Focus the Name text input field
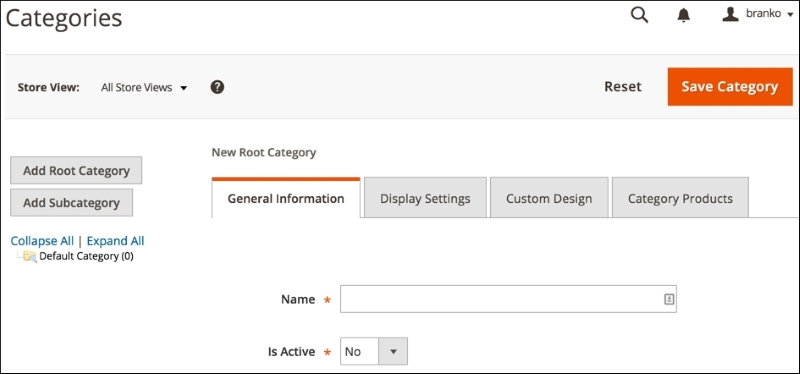800x374 pixels. pos(508,299)
